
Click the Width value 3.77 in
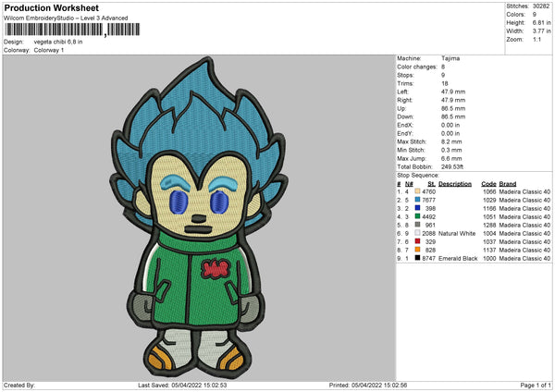(541, 31)
